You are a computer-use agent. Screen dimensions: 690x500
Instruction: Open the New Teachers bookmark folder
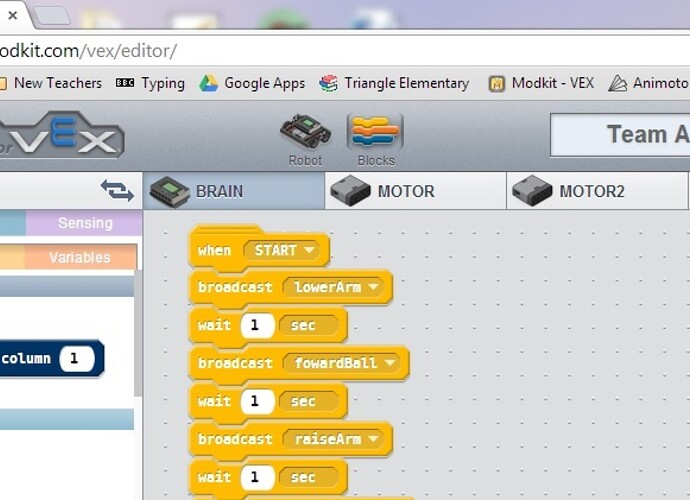[51, 83]
